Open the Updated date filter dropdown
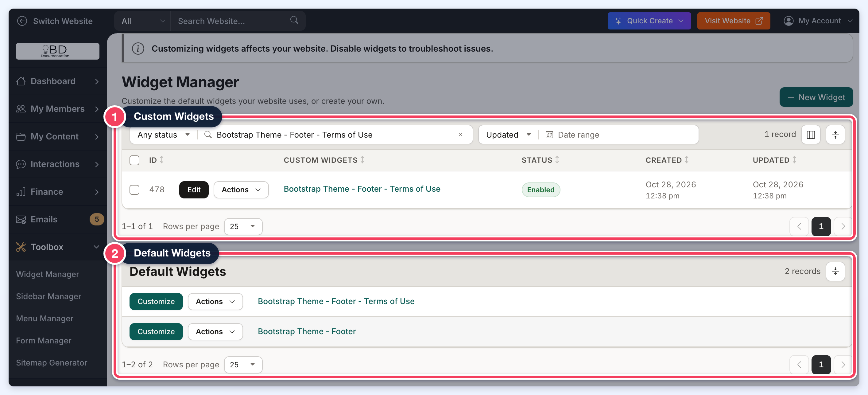The width and height of the screenshot is (868, 395). [x=508, y=135]
